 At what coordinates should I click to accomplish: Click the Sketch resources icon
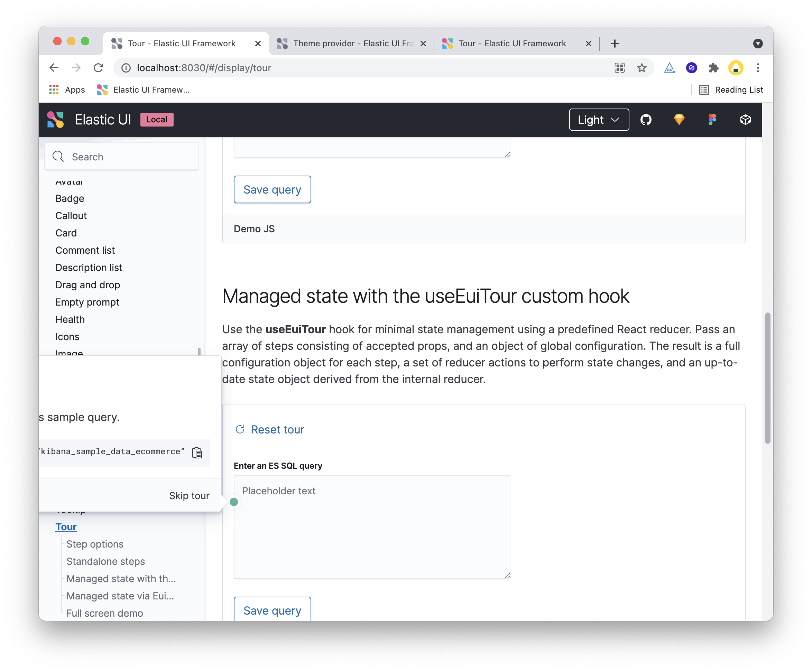(679, 120)
